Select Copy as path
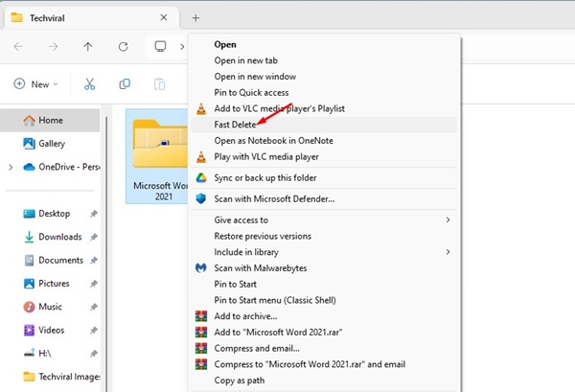 coord(324,380)
